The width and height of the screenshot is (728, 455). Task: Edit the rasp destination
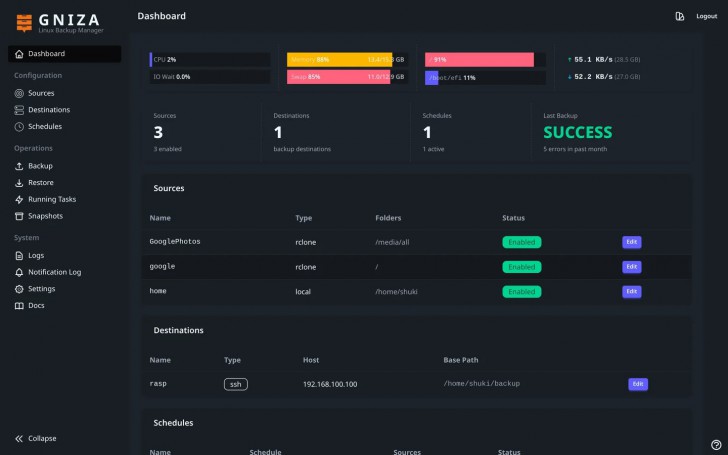point(638,384)
